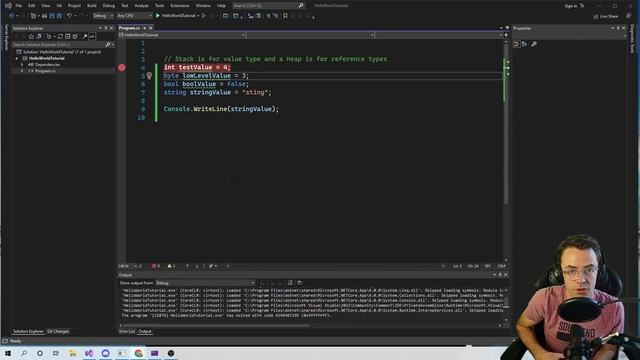
Task: Switch to the Program.cs editor tab
Action: click(x=129, y=28)
